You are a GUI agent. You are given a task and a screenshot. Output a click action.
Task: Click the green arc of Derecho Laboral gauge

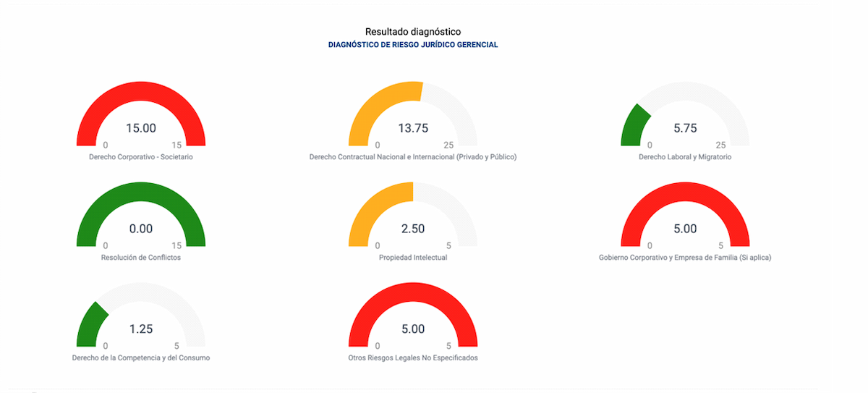click(x=634, y=123)
